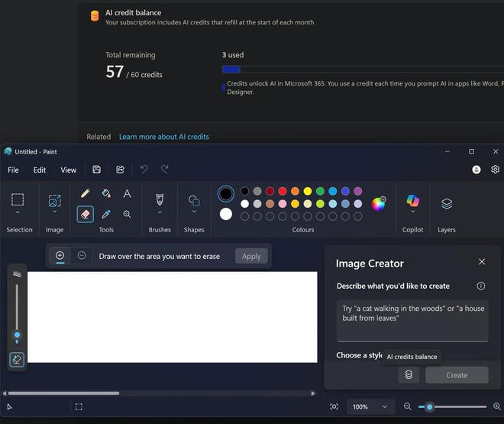Click the Save icon
This screenshot has width=504, height=424.
(96, 170)
